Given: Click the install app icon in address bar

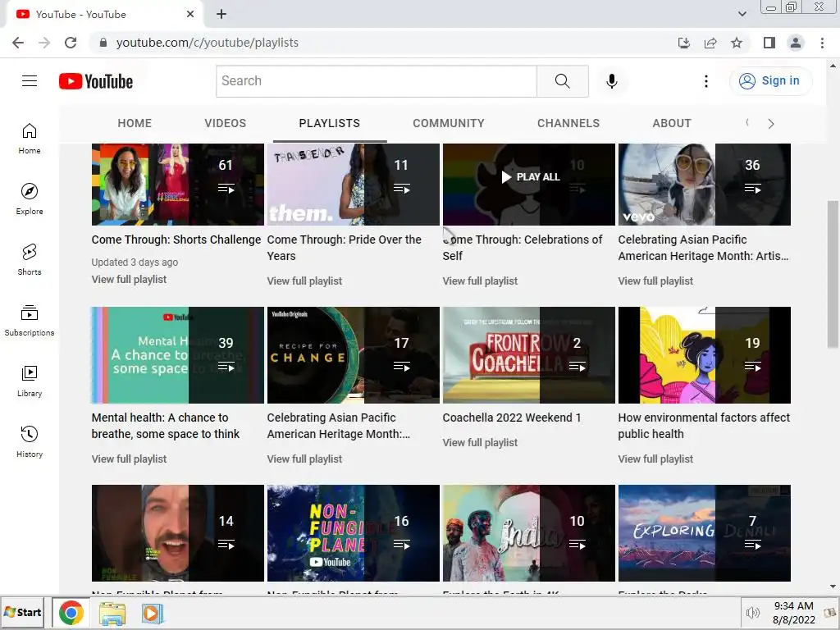Looking at the screenshot, I should [684, 43].
